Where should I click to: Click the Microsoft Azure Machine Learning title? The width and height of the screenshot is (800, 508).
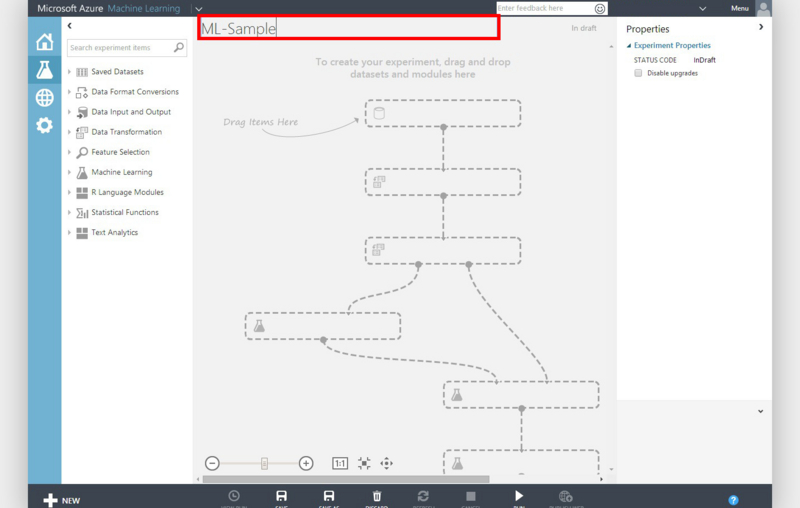tap(109, 9)
